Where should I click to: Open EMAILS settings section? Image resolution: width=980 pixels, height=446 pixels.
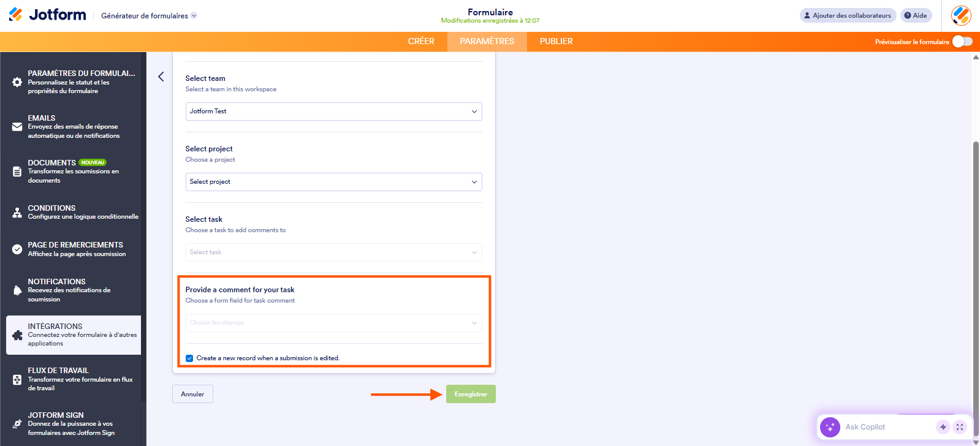(x=74, y=127)
